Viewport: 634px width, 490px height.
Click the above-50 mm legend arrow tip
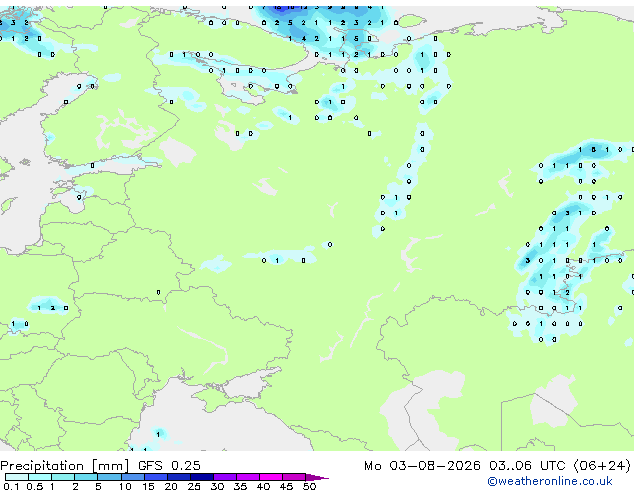317,477
